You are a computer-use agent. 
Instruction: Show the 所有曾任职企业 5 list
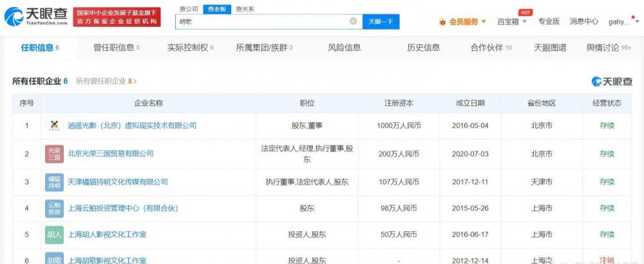pyautogui.click(x=106, y=81)
